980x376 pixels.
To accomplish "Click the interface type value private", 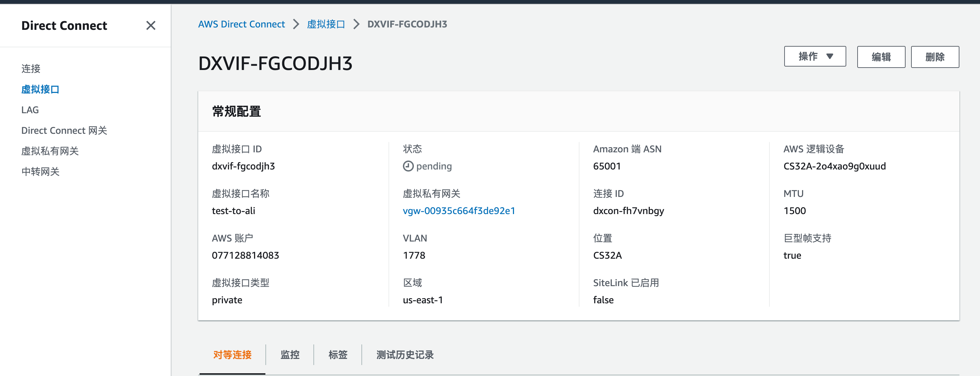I will (227, 300).
